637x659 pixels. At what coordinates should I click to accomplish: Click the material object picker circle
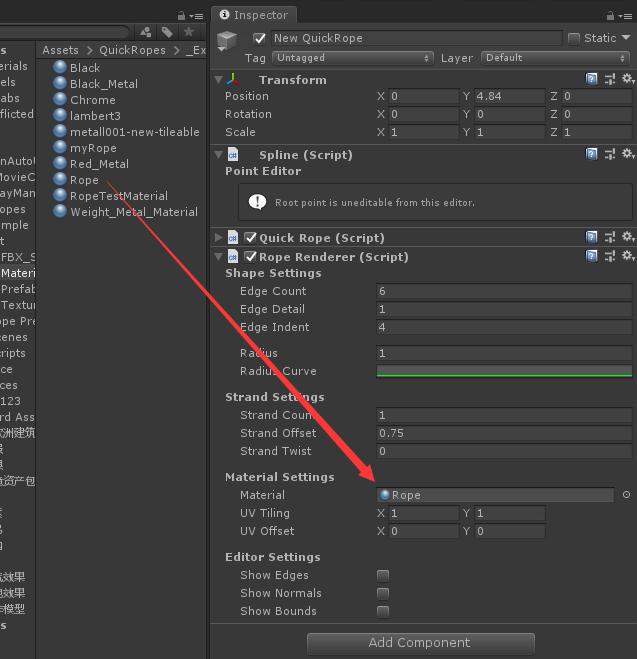pyautogui.click(x=626, y=495)
